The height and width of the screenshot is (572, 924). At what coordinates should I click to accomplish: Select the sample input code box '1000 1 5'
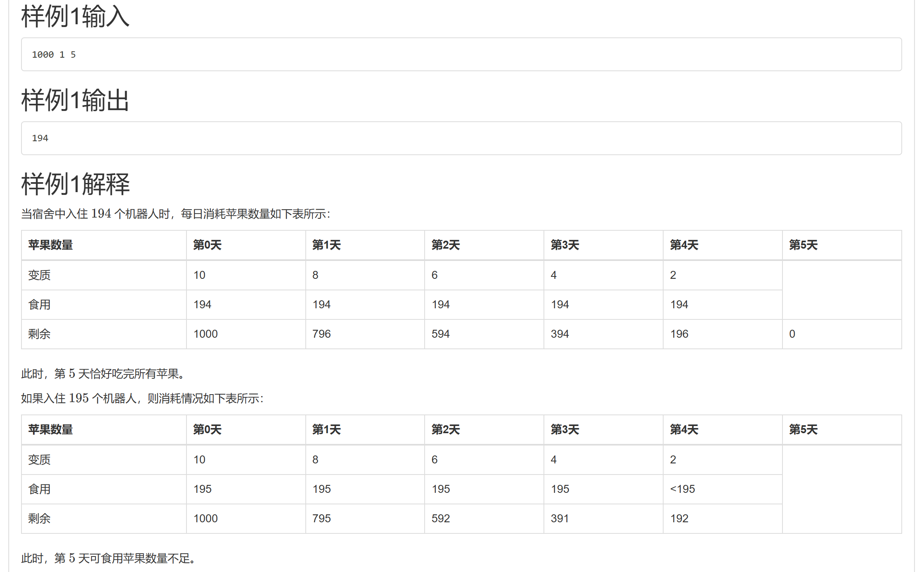pyautogui.click(x=461, y=54)
